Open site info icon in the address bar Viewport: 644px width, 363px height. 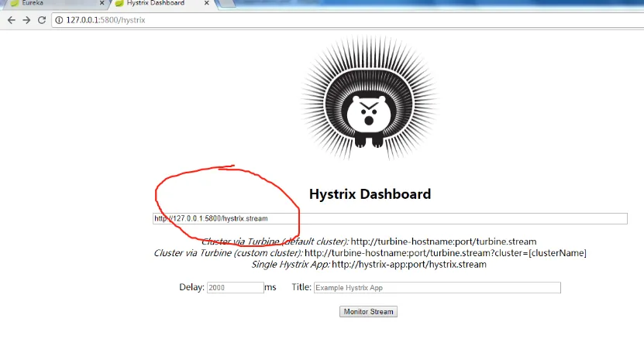tap(59, 20)
